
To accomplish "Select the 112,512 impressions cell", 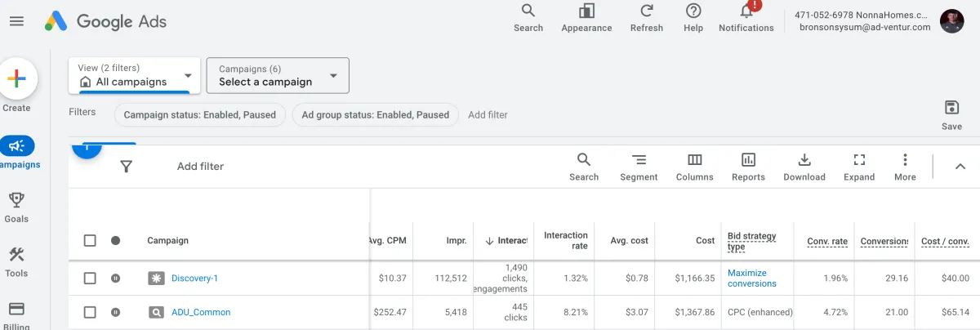I will pos(451,279).
